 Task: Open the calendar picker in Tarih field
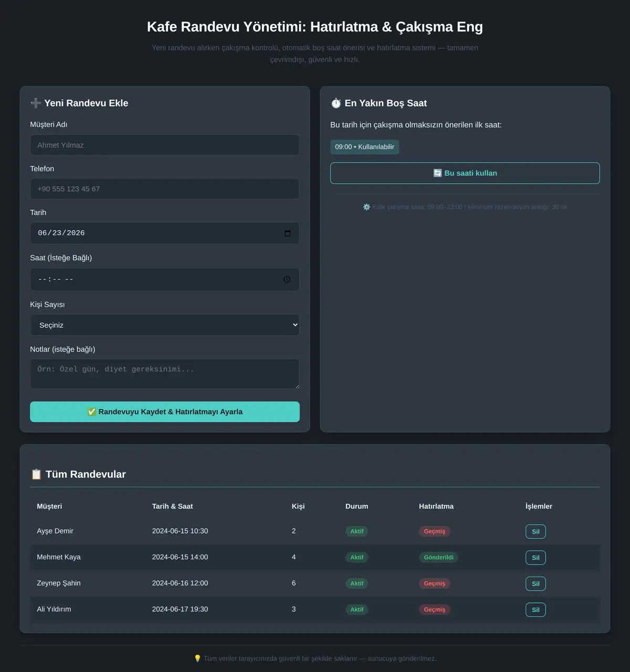(287, 233)
